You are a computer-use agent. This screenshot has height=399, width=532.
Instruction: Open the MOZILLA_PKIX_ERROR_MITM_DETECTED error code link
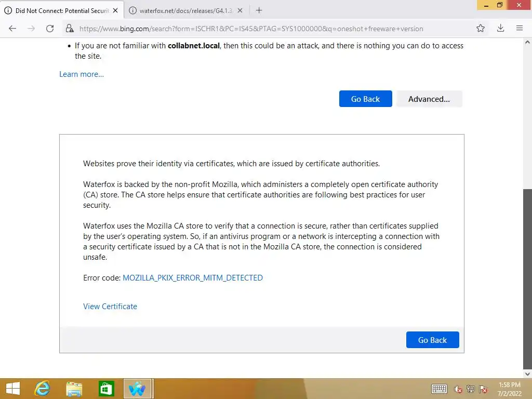(193, 278)
